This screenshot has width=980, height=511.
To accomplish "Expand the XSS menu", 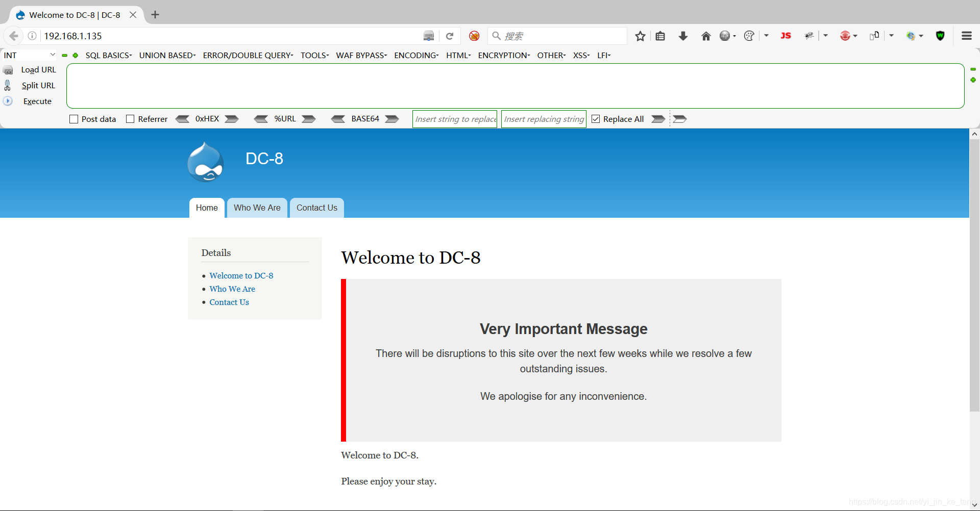I will [581, 55].
